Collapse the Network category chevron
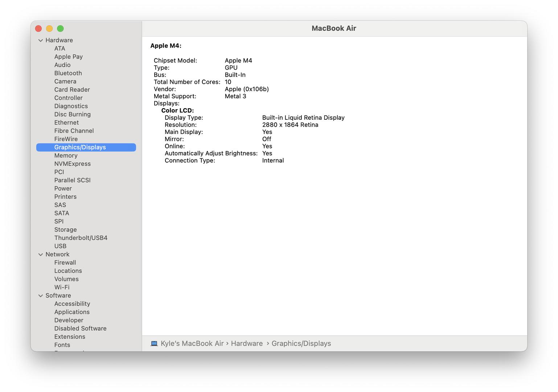Image resolution: width=558 pixels, height=392 pixels. click(x=41, y=254)
